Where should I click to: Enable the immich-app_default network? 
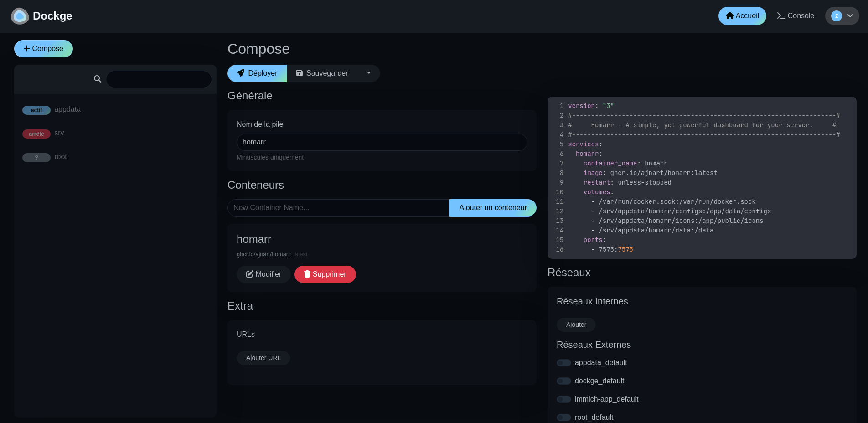pyautogui.click(x=564, y=399)
